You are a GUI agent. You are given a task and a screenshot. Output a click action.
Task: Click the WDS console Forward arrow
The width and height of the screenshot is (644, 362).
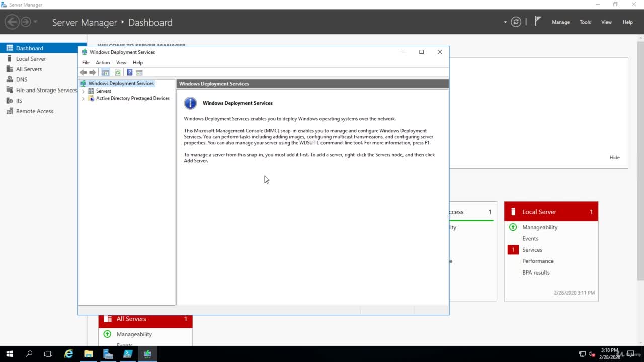click(93, 72)
